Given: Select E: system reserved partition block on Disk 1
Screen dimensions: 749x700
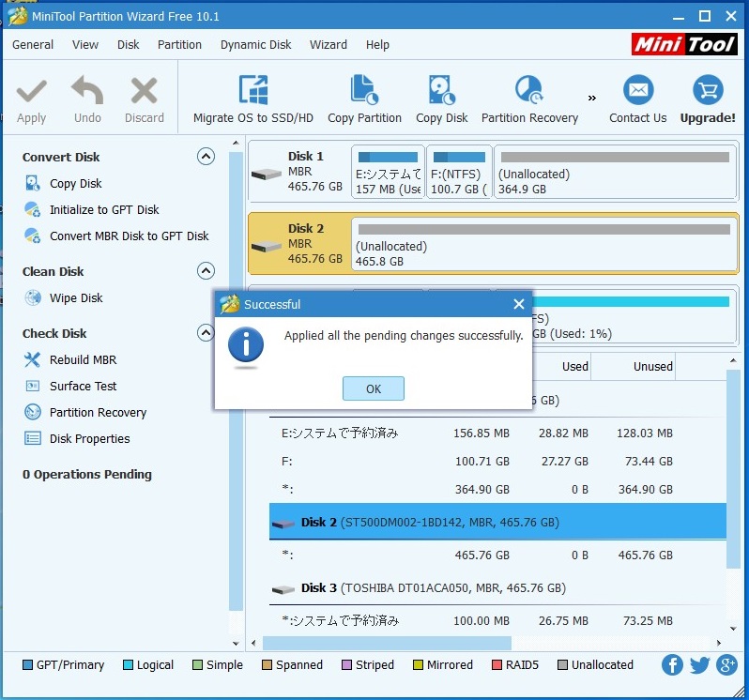Looking at the screenshot, I should point(389,172).
